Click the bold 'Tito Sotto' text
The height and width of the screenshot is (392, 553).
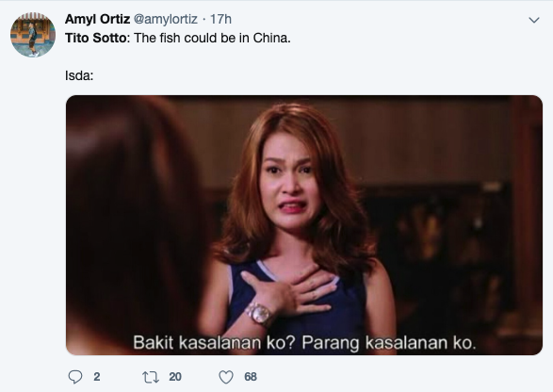click(x=95, y=38)
